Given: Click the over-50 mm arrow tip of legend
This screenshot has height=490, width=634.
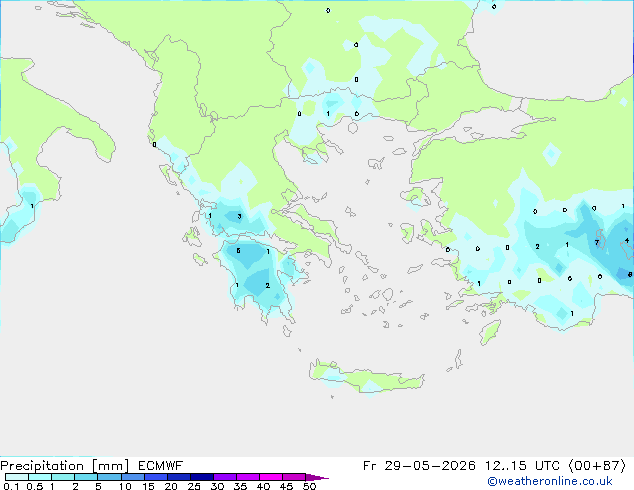Looking at the screenshot, I should 317,477.
